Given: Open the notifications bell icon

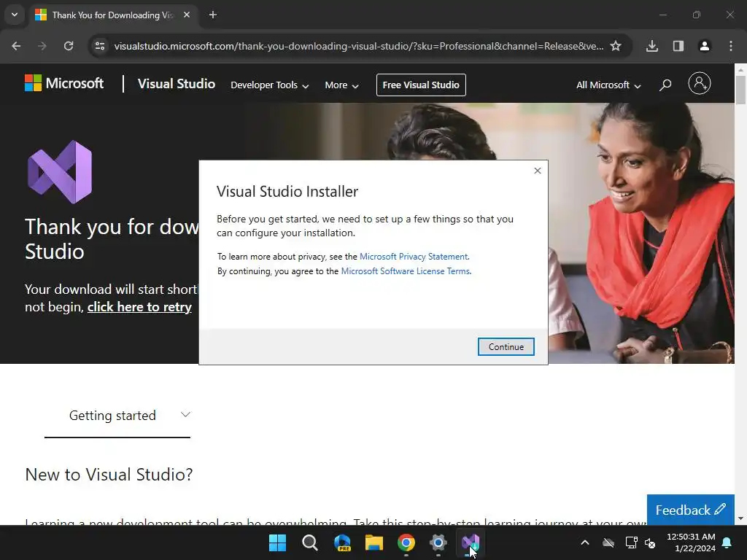Looking at the screenshot, I should click(727, 542).
